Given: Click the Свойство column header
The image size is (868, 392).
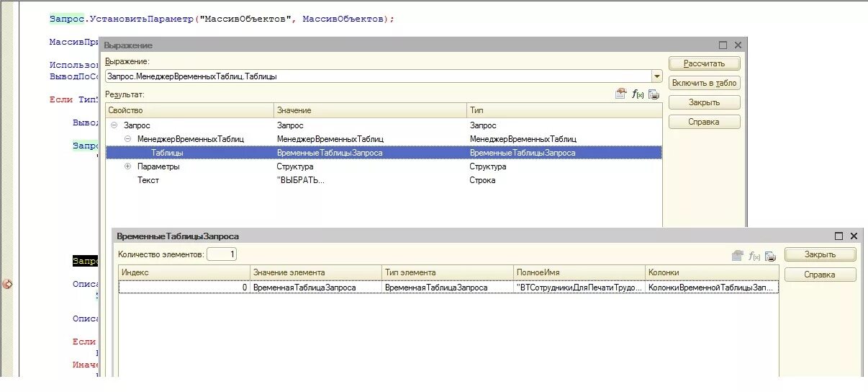Looking at the screenshot, I should tap(190, 110).
